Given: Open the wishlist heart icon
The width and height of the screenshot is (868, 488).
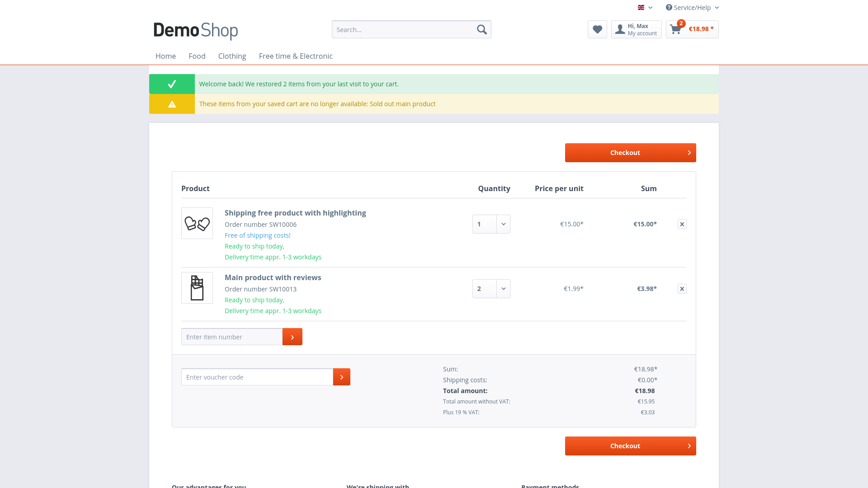Looking at the screenshot, I should tap(597, 29).
